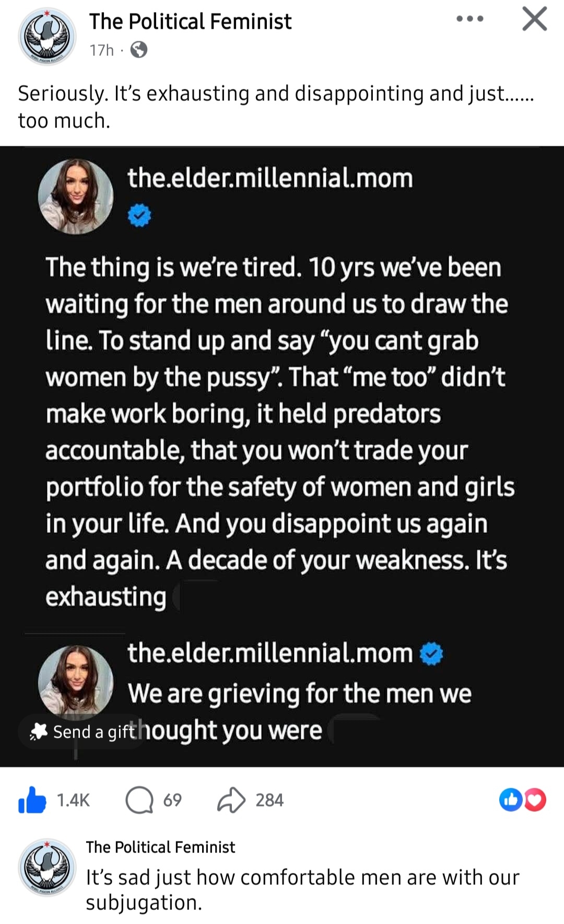Open The Political Feminist name in comment

pyautogui.click(x=160, y=847)
